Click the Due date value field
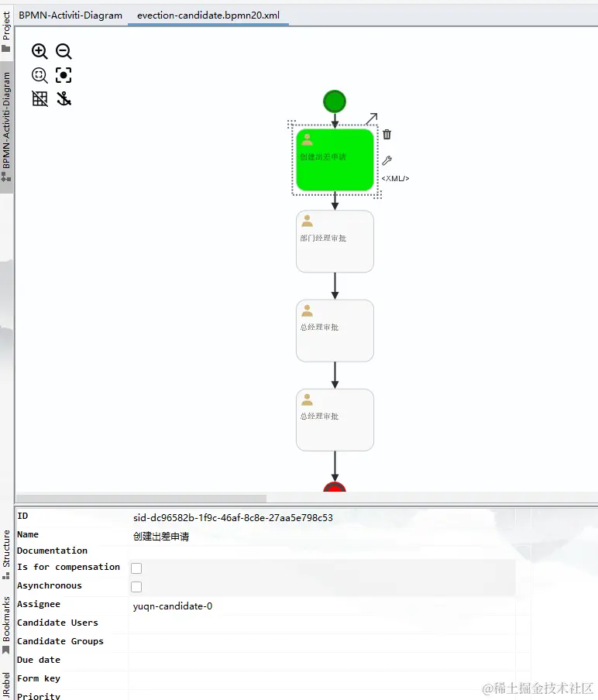The width and height of the screenshot is (598, 700). [x=321, y=661]
